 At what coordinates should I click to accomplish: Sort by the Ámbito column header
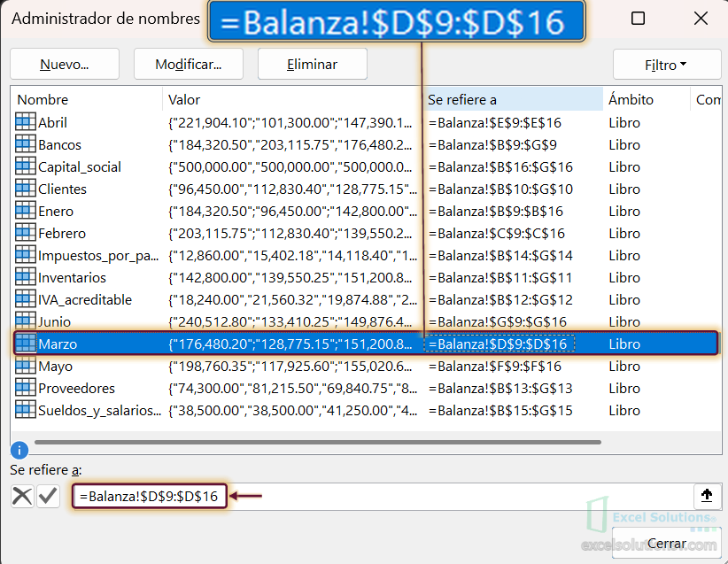click(647, 99)
